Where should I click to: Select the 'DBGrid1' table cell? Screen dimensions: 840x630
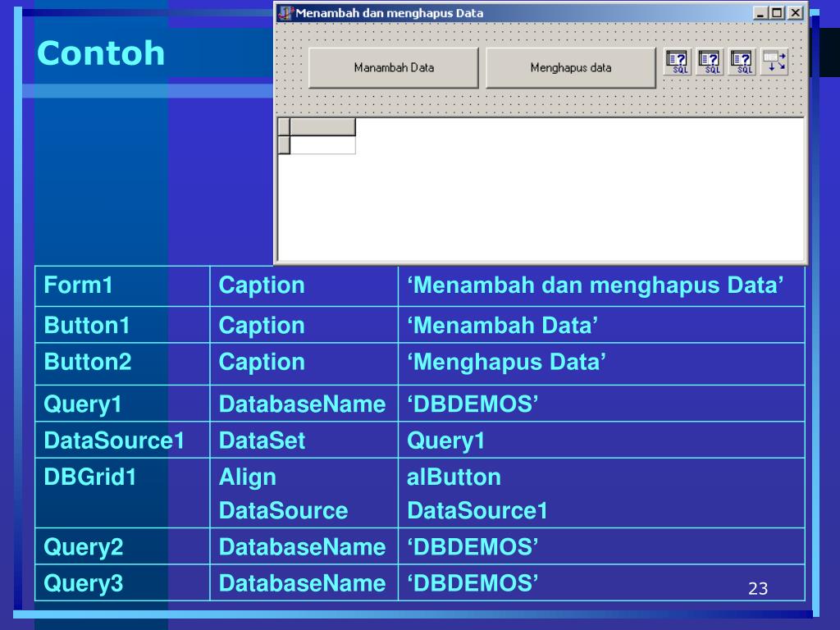click(x=122, y=493)
